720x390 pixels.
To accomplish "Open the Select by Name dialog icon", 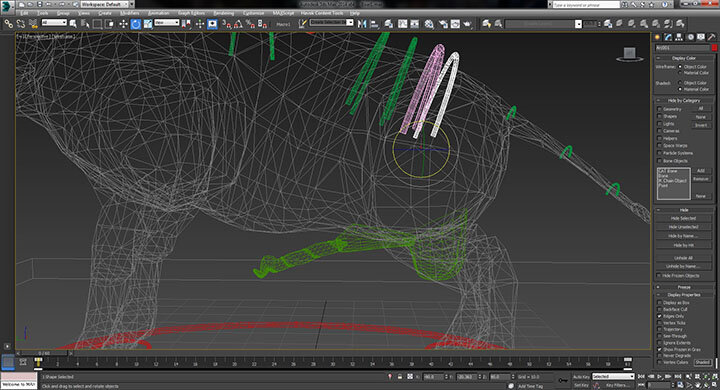I will click(85, 24).
